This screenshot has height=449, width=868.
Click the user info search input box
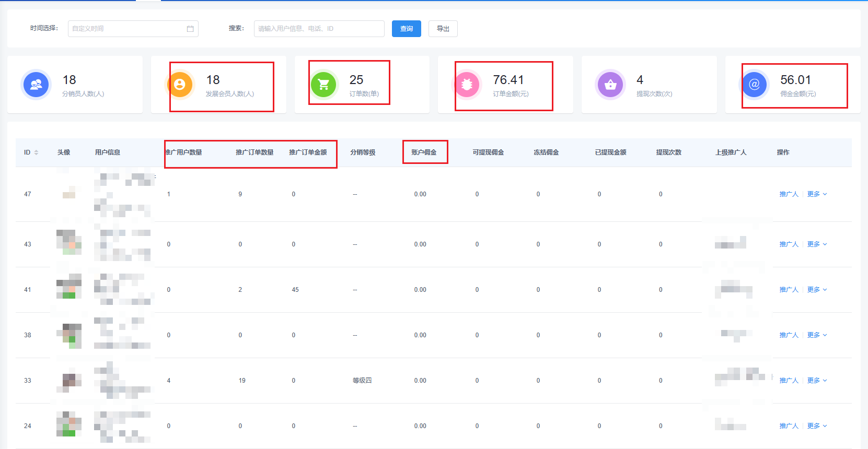319,29
